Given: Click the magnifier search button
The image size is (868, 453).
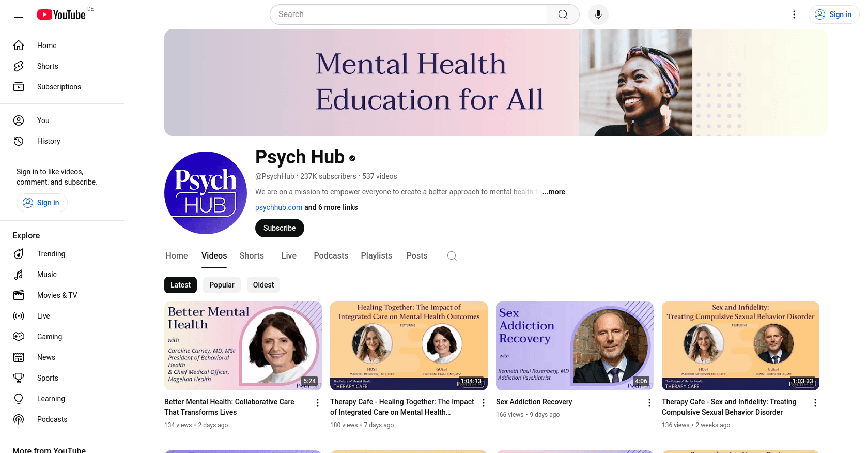Looking at the screenshot, I should tap(563, 14).
